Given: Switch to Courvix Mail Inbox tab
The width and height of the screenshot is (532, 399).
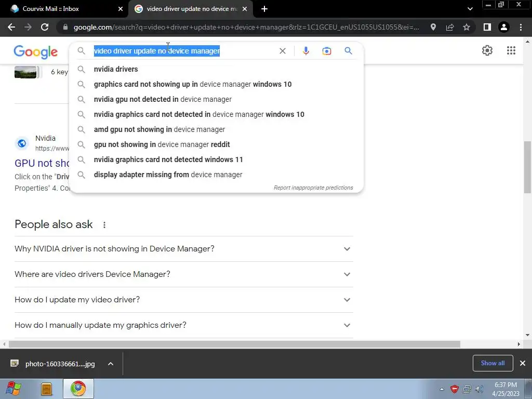Looking at the screenshot, I should 64,9.
